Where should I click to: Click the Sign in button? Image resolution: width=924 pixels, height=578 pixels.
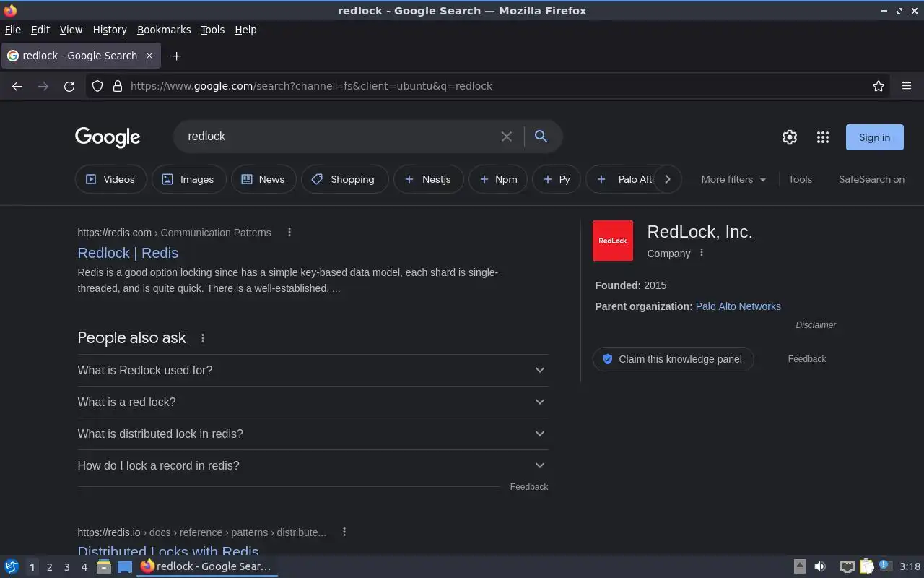874,137
